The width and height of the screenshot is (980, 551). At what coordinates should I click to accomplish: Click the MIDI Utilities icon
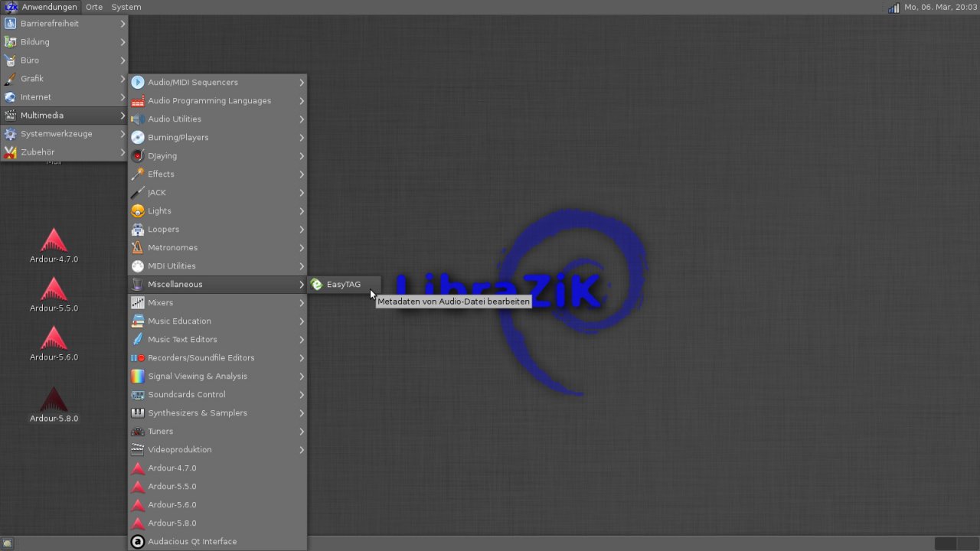click(x=138, y=266)
